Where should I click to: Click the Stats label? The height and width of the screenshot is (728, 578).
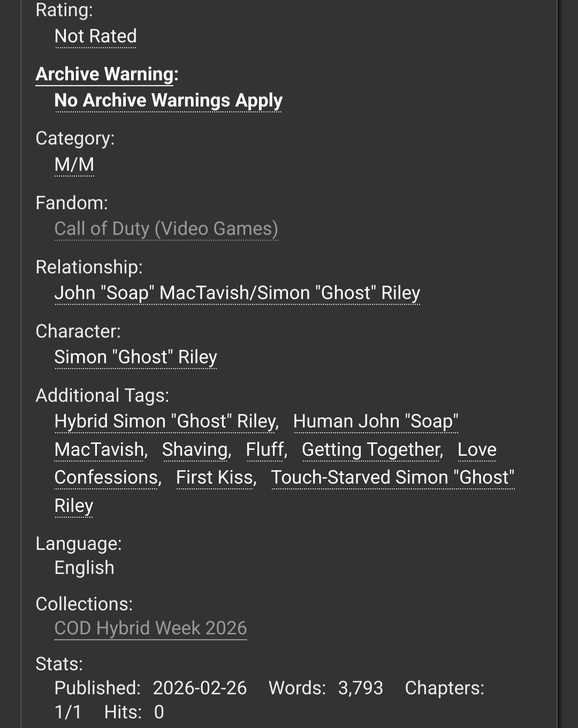(59, 664)
